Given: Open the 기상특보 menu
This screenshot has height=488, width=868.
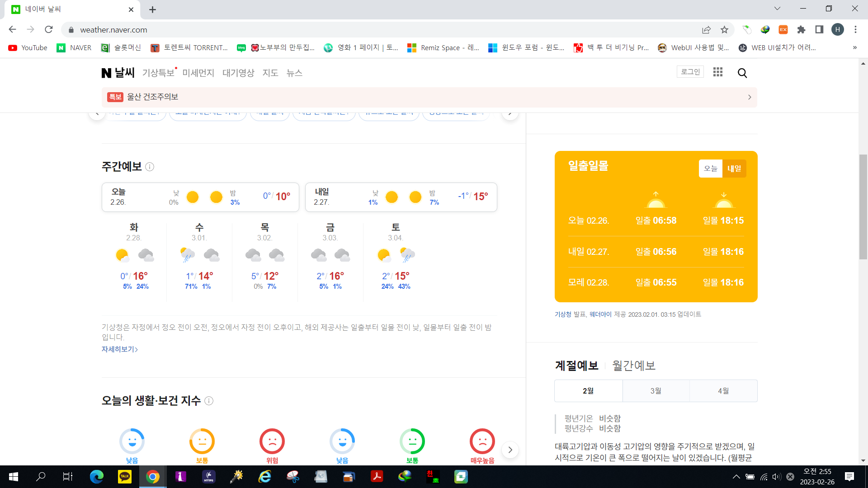Looking at the screenshot, I should coord(158,73).
